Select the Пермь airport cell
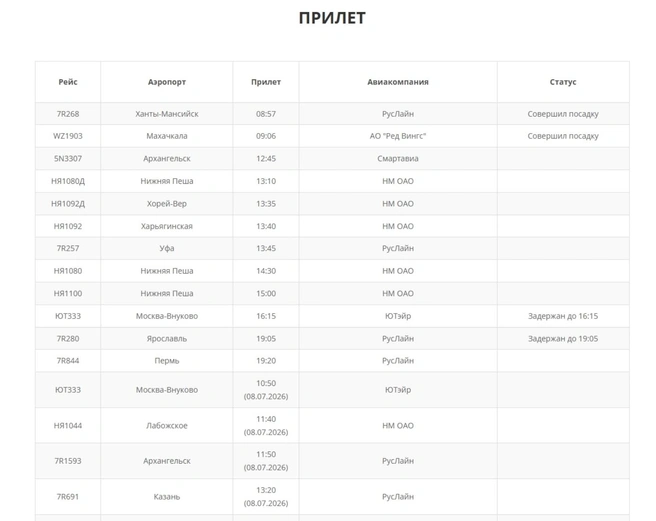The image size is (656, 521). 167,361
